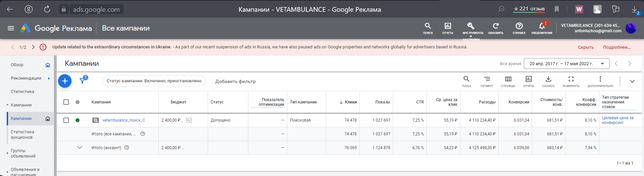This screenshot has width=644, height=176.
Task: Click the Обновить refresh icon in header
Action: pyautogui.click(x=496, y=26)
